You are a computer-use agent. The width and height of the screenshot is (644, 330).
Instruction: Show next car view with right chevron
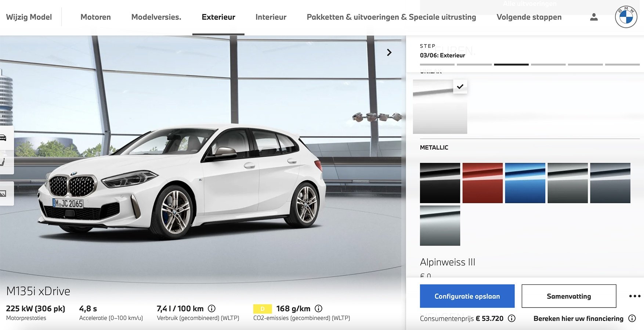[389, 53]
